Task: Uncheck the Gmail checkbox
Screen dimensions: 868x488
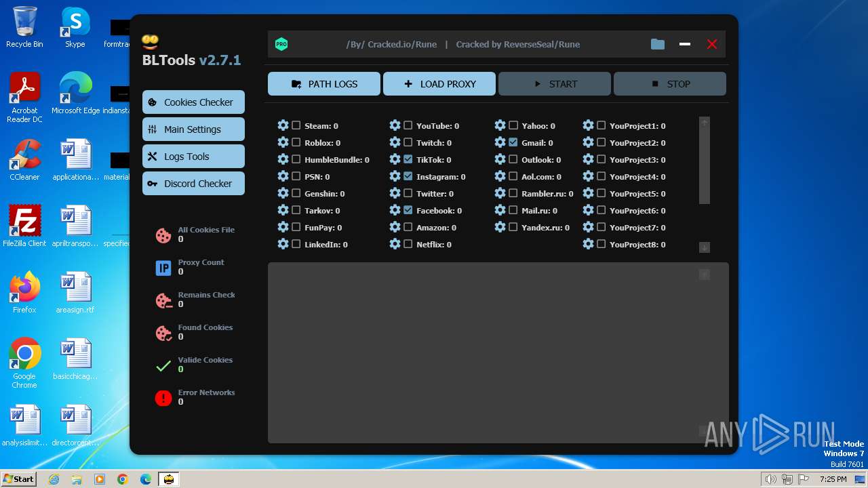Action: tap(513, 142)
